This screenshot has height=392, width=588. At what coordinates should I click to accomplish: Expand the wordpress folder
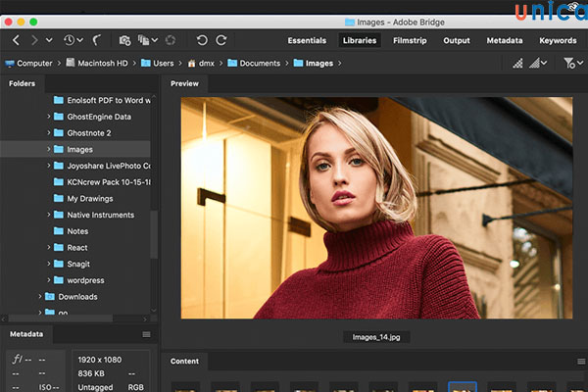pos(48,280)
